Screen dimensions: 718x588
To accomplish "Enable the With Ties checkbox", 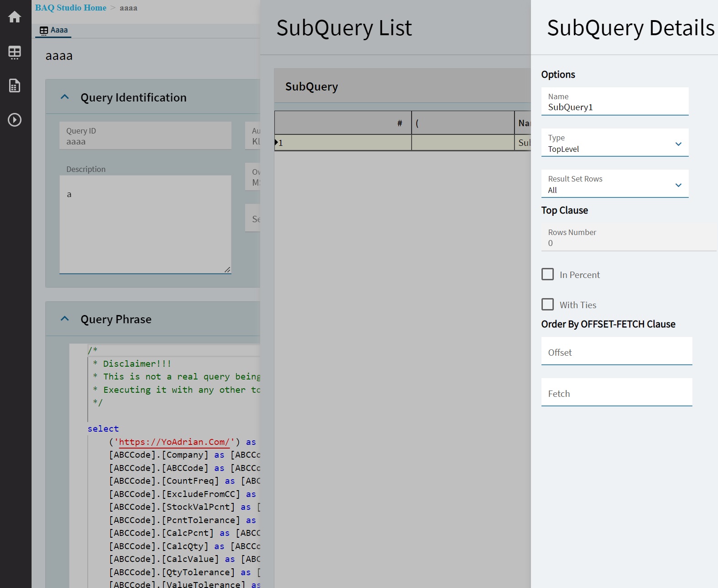I will pos(547,305).
